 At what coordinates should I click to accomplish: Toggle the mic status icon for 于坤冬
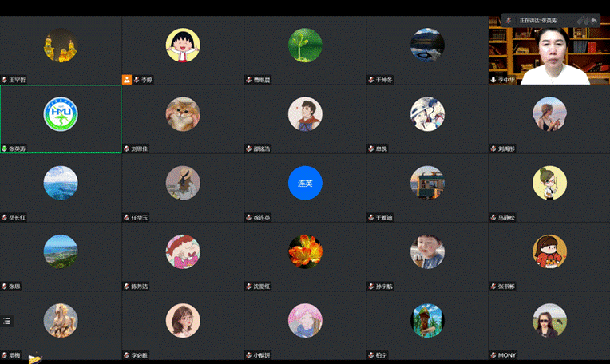370,80
